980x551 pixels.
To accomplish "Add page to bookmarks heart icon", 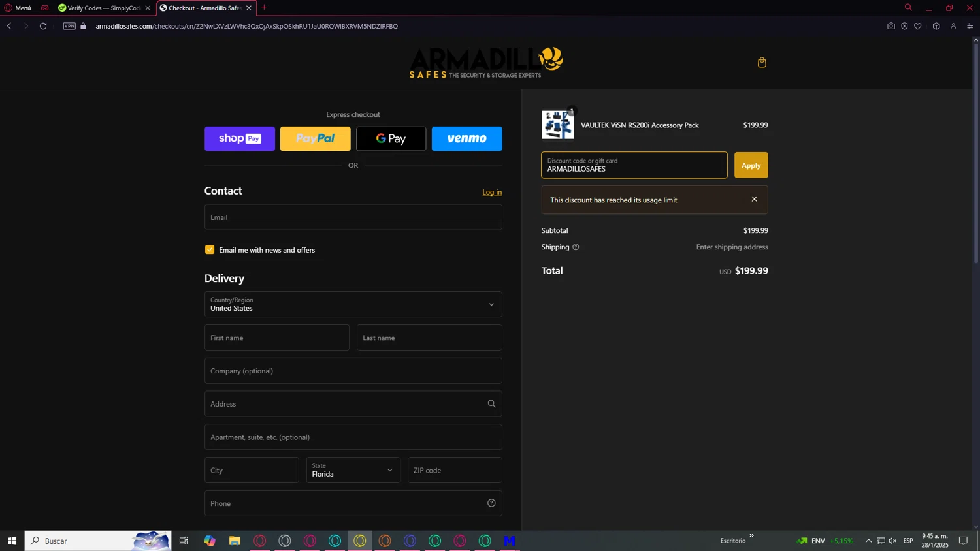I will tap(918, 26).
